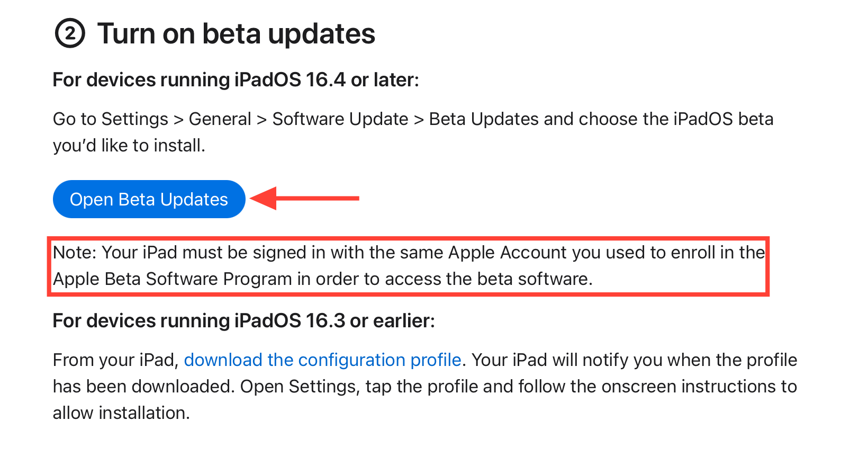Click the chevron between General and Software Update
The height and width of the screenshot is (474, 868).
pyautogui.click(x=261, y=120)
